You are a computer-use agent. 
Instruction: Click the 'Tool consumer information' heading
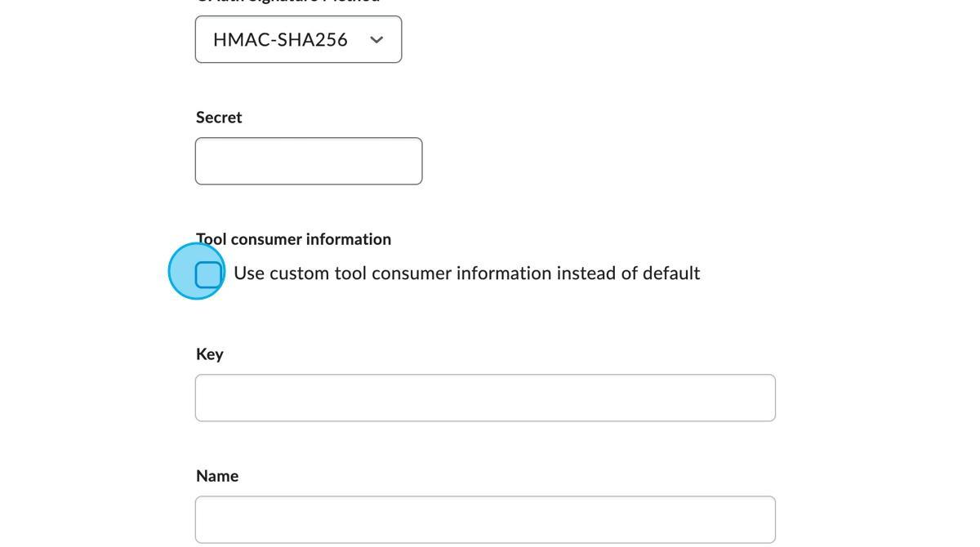coord(294,239)
